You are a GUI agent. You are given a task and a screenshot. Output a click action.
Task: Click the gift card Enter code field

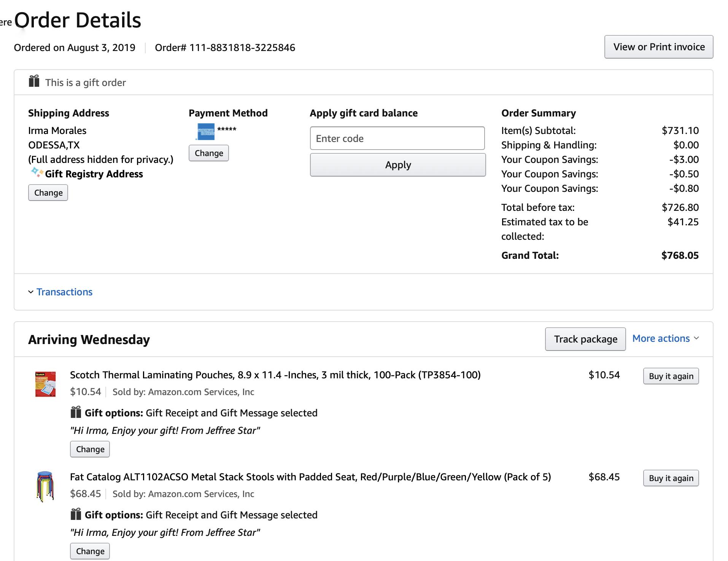397,138
